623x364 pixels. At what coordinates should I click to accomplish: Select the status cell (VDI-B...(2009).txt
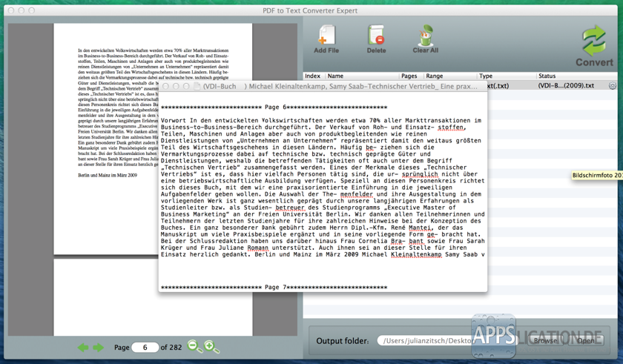[566, 86]
